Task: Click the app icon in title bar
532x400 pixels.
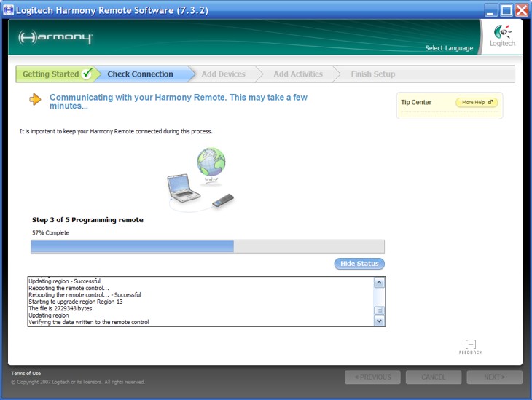Action: point(8,10)
